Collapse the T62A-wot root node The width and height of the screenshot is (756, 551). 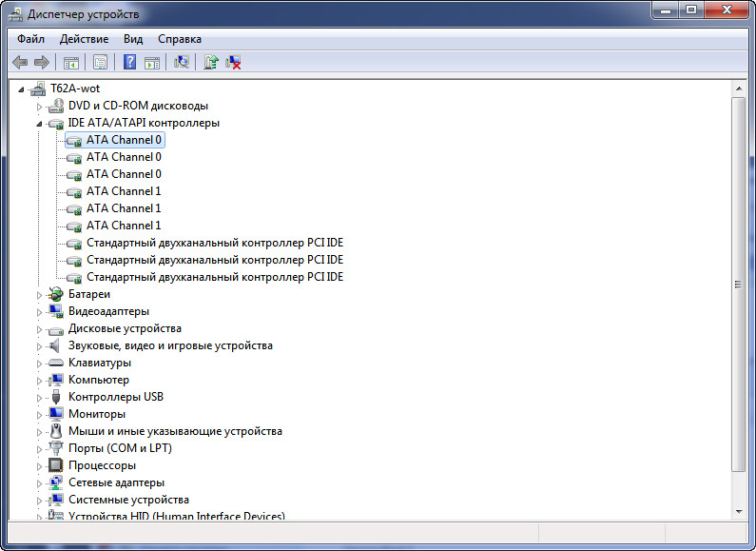21,89
